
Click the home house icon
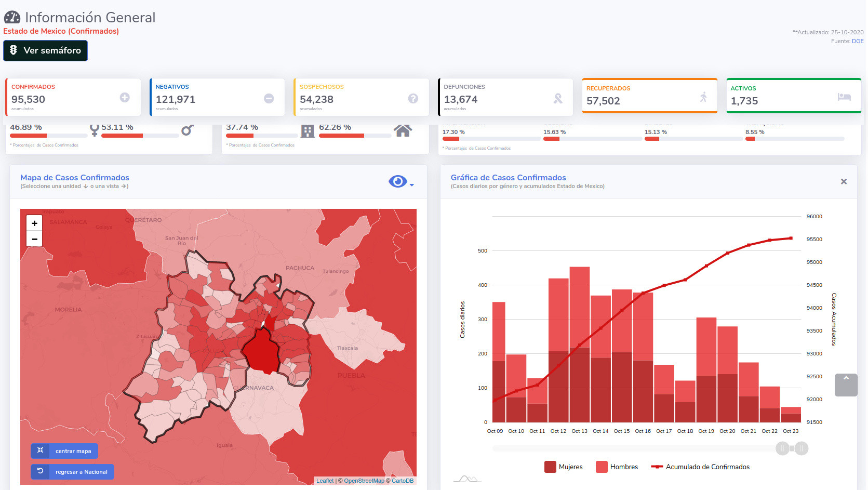403,130
